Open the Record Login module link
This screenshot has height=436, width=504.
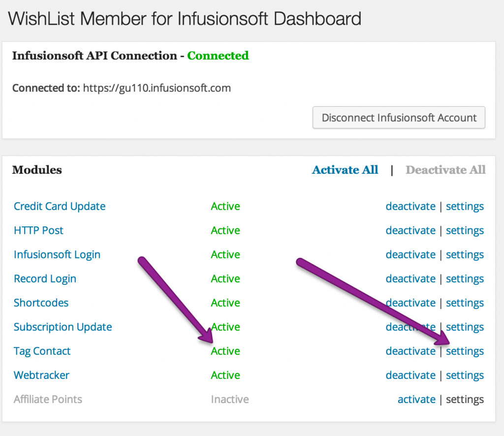(45, 279)
